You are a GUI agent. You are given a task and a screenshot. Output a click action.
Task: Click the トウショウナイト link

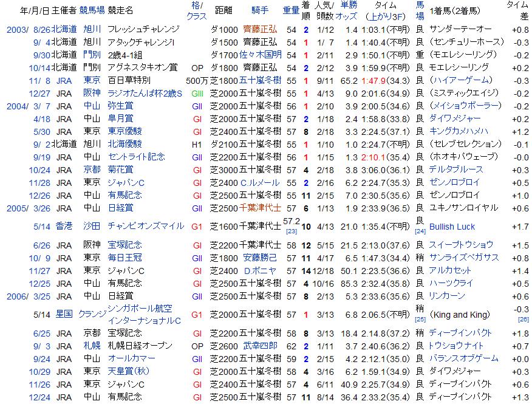pos(456,346)
